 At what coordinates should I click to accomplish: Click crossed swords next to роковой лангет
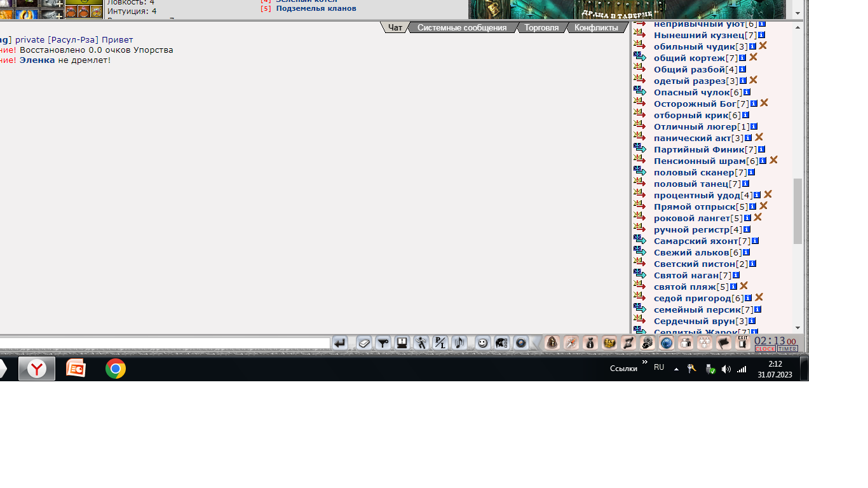pos(757,217)
